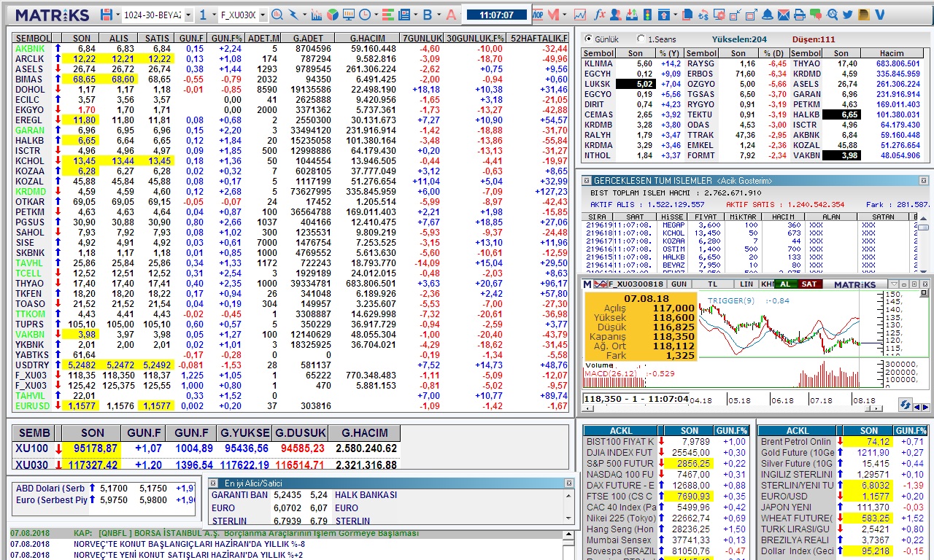Sort by the G.HACIM column header
The width and height of the screenshot is (934, 560).
367,38
